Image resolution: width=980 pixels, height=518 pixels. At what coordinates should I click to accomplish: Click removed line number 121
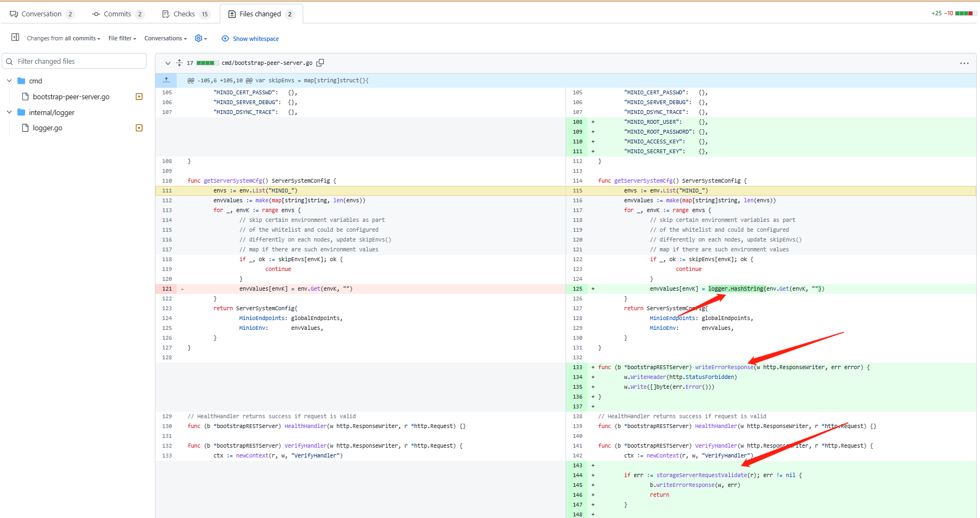coord(167,288)
